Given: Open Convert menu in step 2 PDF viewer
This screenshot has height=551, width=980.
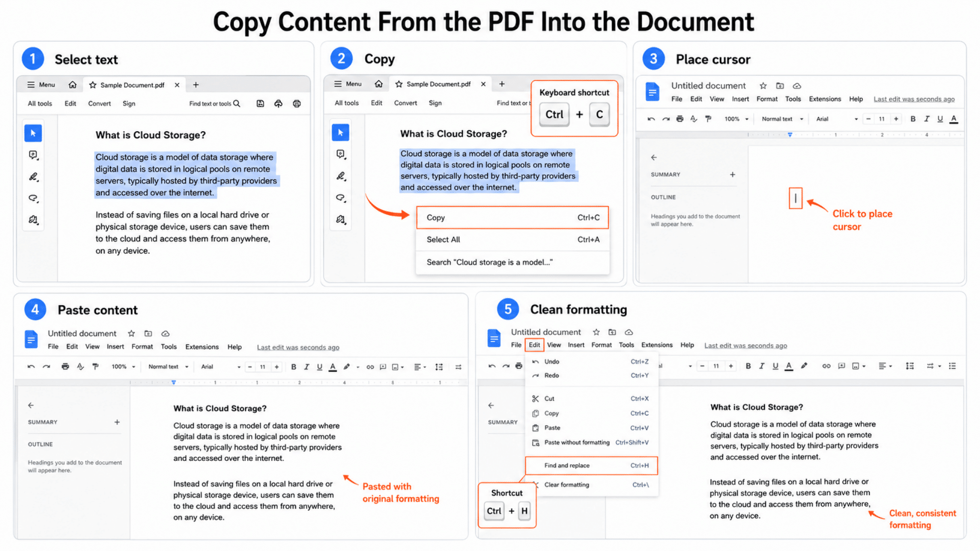Looking at the screenshot, I should coord(405,103).
